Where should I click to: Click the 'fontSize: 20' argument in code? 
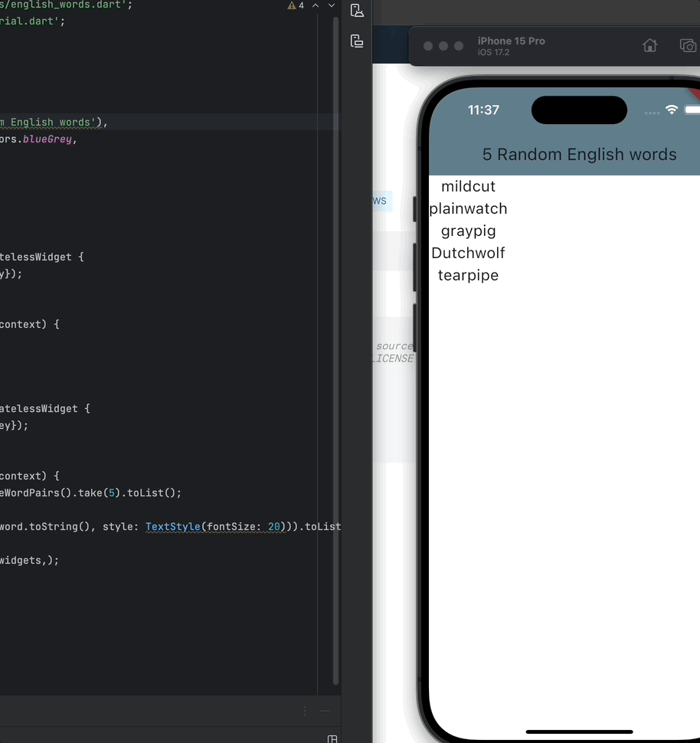[243, 526]
